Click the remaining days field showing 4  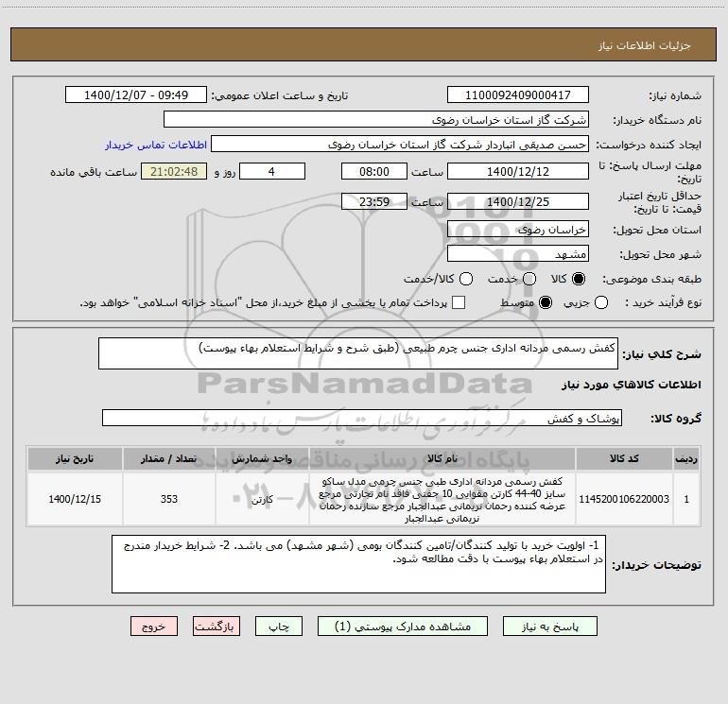(272, 171)
